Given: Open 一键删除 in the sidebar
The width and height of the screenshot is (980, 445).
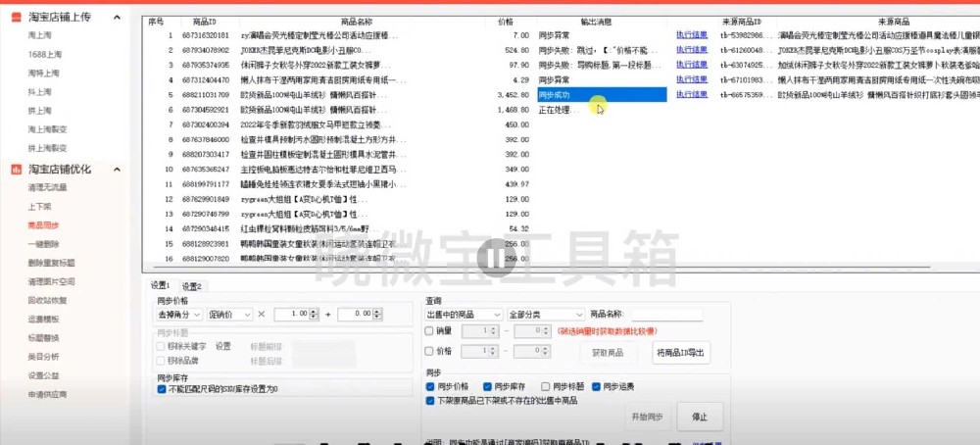Looking at the screenshot, I should [x=43, y=244].
